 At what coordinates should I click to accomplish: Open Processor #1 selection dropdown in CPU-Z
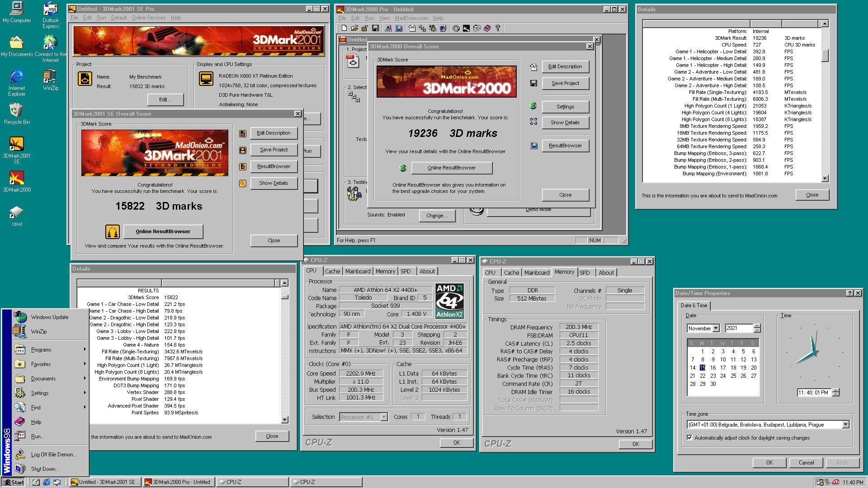tap(384, 417)
